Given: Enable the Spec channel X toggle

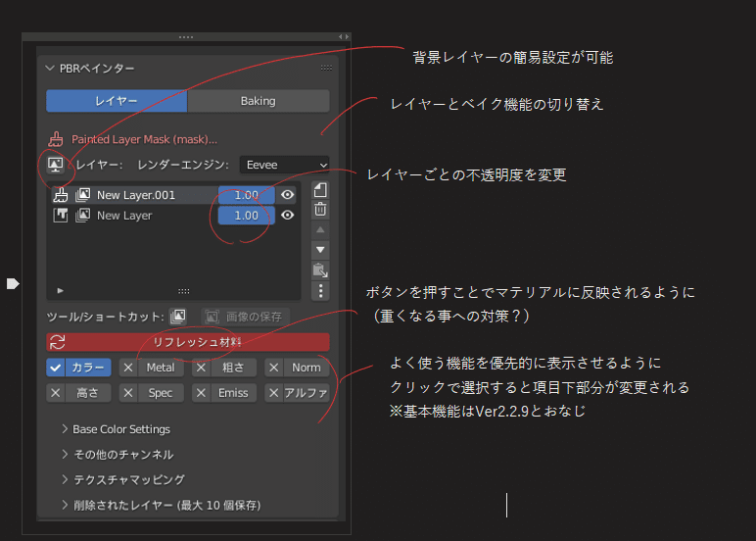Looking at the screenshot, I should (128, 393).
